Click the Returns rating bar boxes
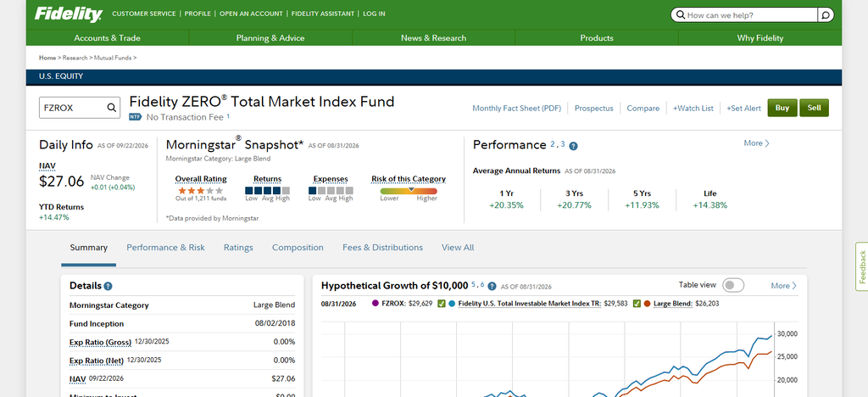 [267, 191]
